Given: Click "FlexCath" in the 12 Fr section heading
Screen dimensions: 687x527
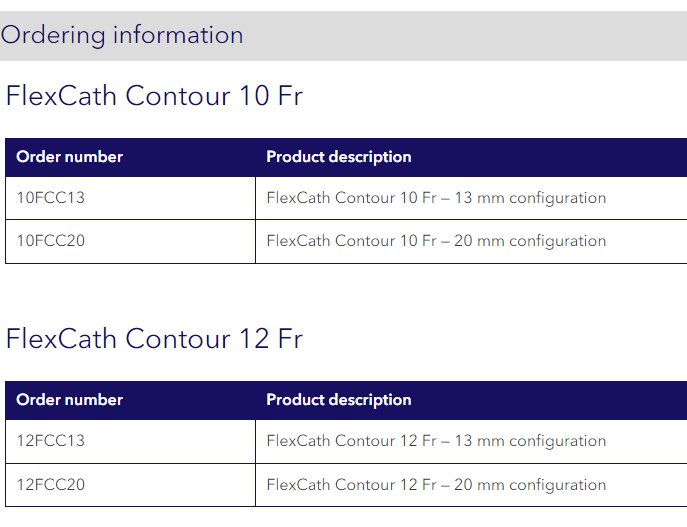Looking at the screenshot, I should tap(61, 339).
